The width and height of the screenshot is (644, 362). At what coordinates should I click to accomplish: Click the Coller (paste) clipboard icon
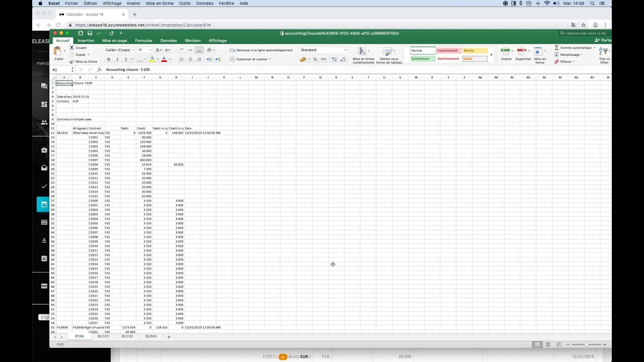pyautogui.click(x=58, y=51)
